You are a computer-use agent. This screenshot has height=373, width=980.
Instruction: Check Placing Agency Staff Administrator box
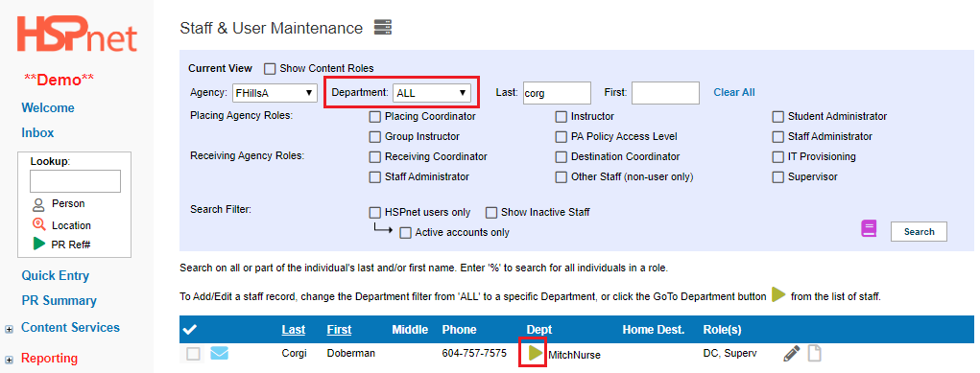(777, 136)
